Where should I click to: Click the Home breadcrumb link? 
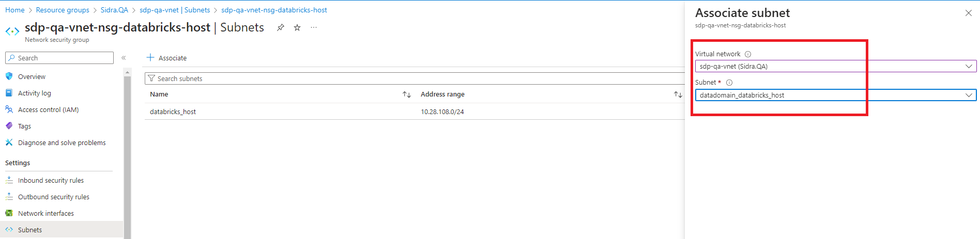(x=15, y=10)
